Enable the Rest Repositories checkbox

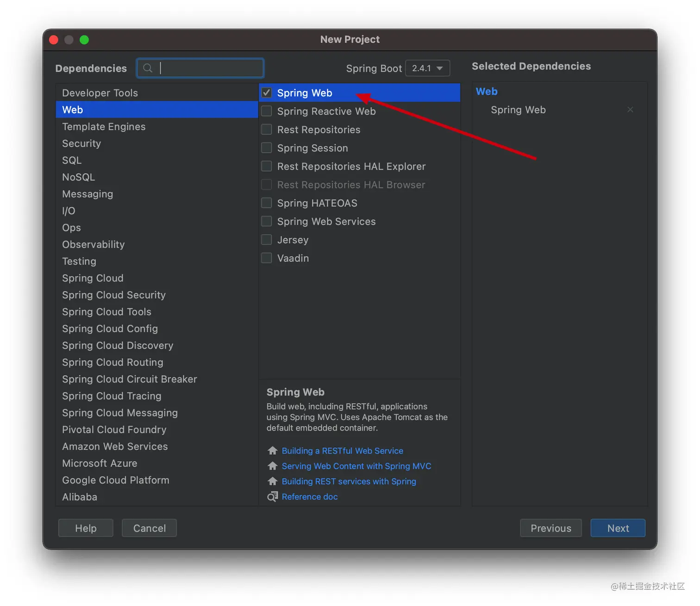[267, 130]
